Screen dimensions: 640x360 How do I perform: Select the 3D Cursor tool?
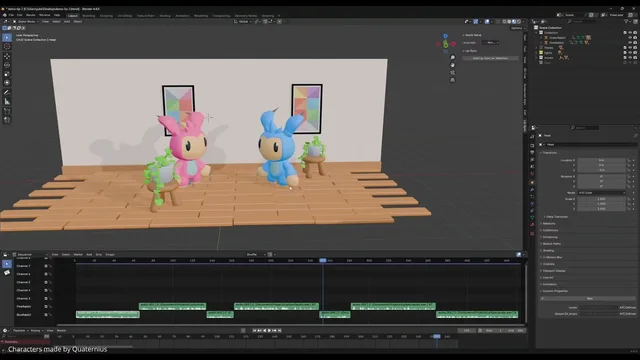(7, 47)
